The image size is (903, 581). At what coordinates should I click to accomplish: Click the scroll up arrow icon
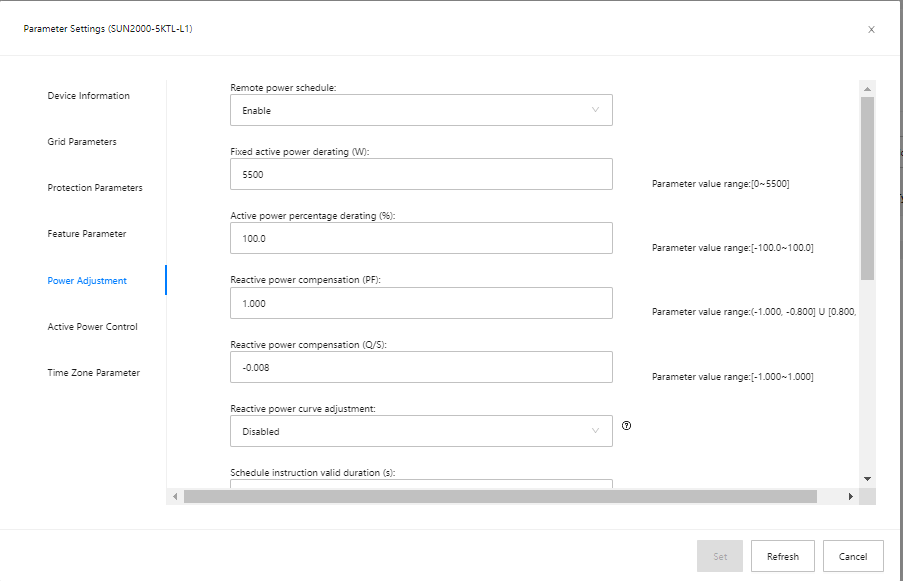[x=867, y=89]
